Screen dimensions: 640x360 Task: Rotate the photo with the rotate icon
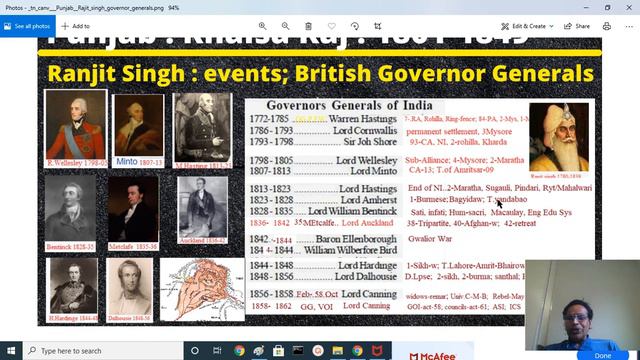click(355, 26)
